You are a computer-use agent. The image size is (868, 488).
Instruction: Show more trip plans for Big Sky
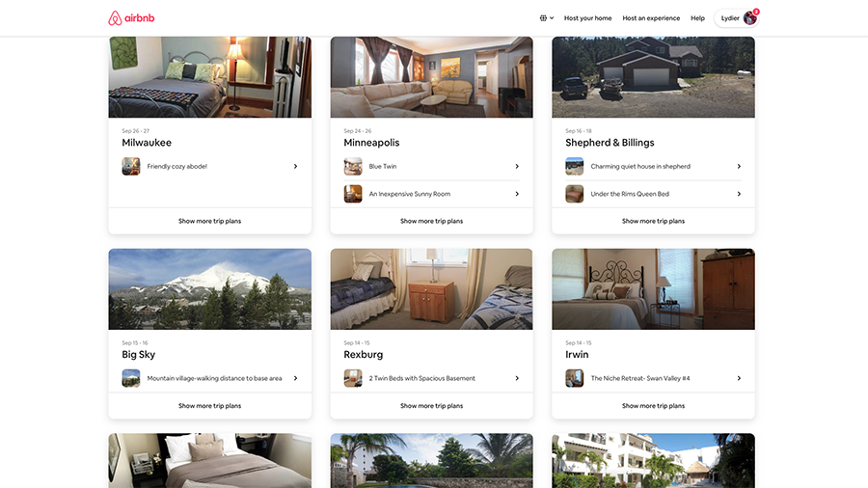(210, 406)
